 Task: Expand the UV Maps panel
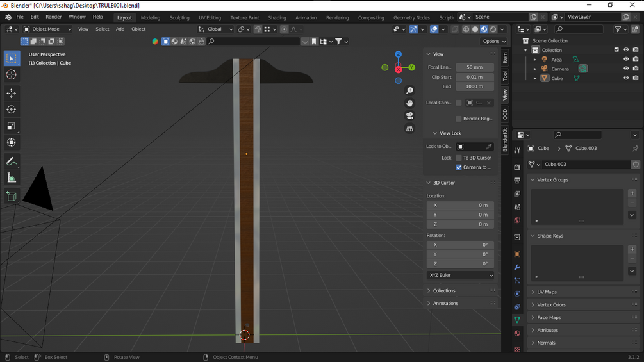pos(547,292)
